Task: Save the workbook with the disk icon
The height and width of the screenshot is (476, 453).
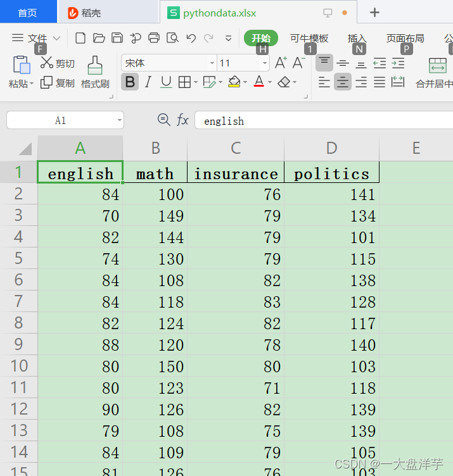Action: click(x=117, y=38)
